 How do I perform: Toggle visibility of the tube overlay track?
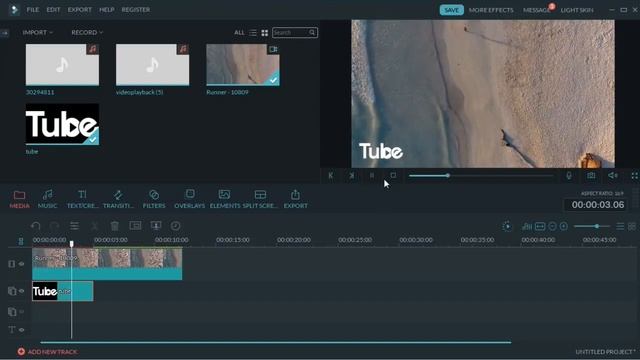(22, 291)
